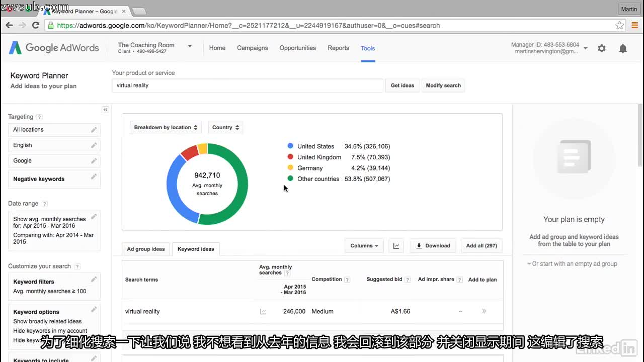Switch to the Keyword ideas tab

pos(196,249)
